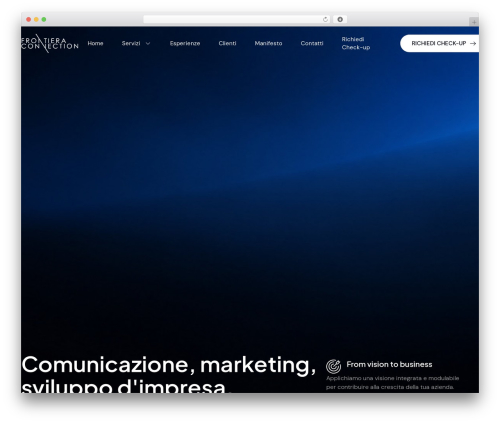This screenshot has height=423, width=500.
Task: Expand the Servizi dropdown chevron
Action: pos(148,43)
